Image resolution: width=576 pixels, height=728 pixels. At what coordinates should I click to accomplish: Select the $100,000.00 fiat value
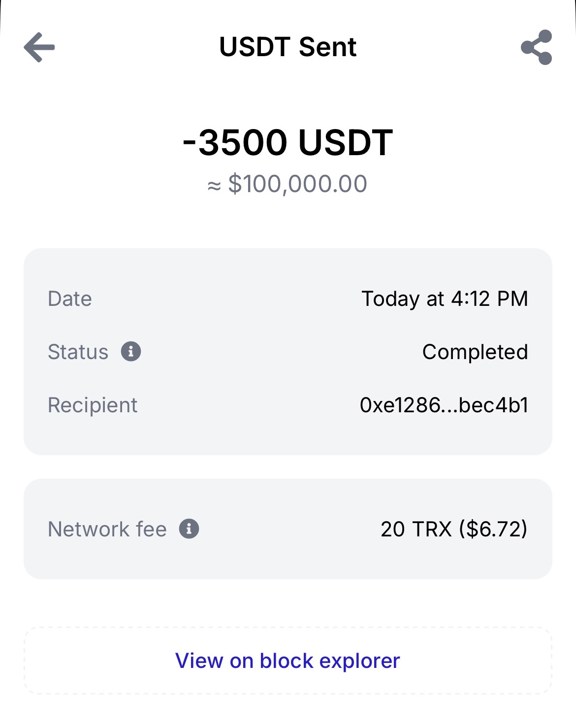point(297,184)
